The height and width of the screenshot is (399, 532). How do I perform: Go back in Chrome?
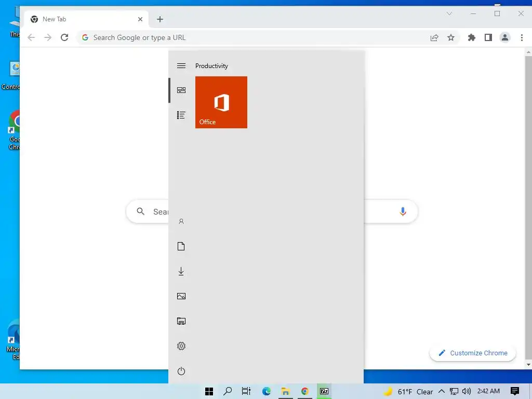(31, 37)
